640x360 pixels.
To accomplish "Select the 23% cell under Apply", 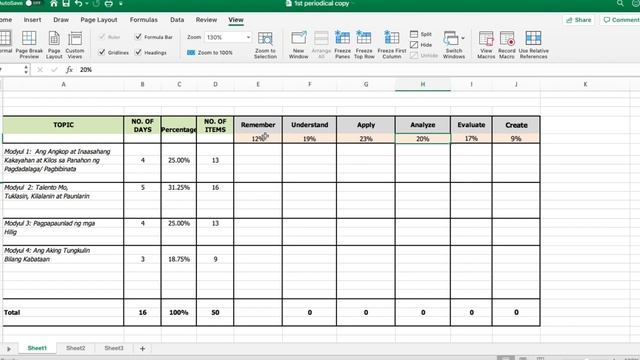I will [366, 139].
